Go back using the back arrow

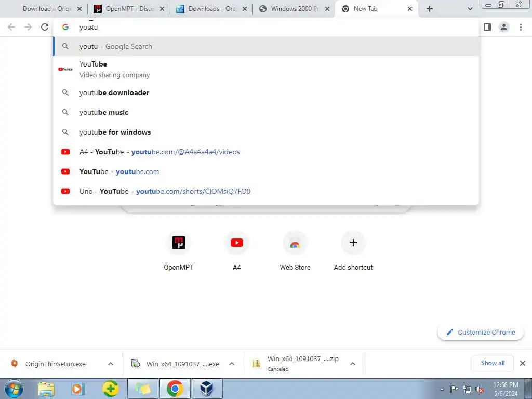[11, 27]
